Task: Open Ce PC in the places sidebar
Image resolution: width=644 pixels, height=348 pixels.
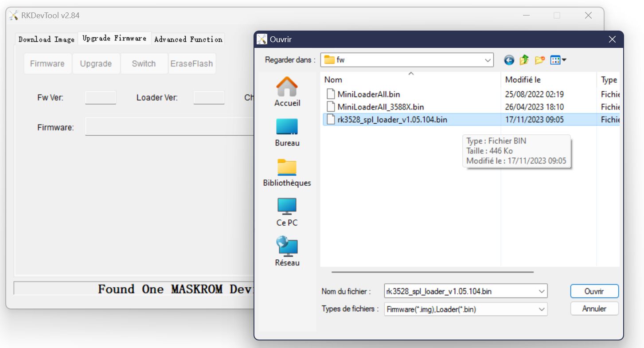Action: click(x=287, y=212)
